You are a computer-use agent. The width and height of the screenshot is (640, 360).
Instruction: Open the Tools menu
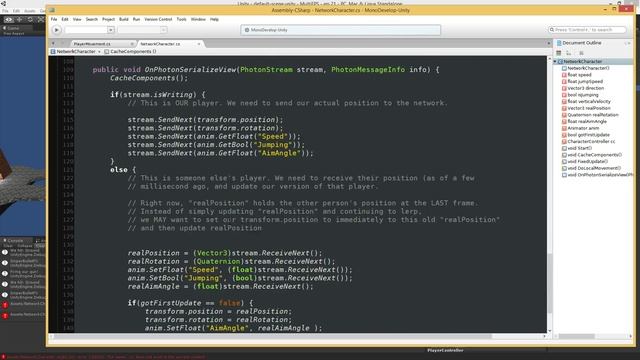tap(182, 19)
